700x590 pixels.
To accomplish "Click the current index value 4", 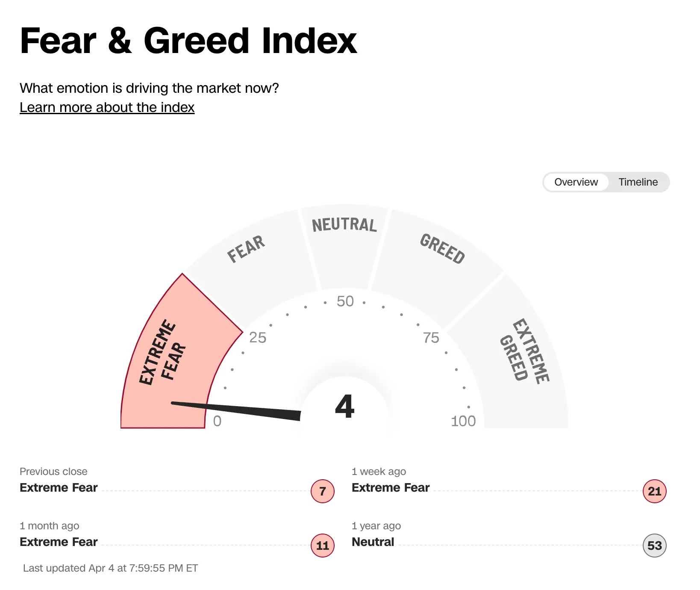I will (x=345, y=407).
